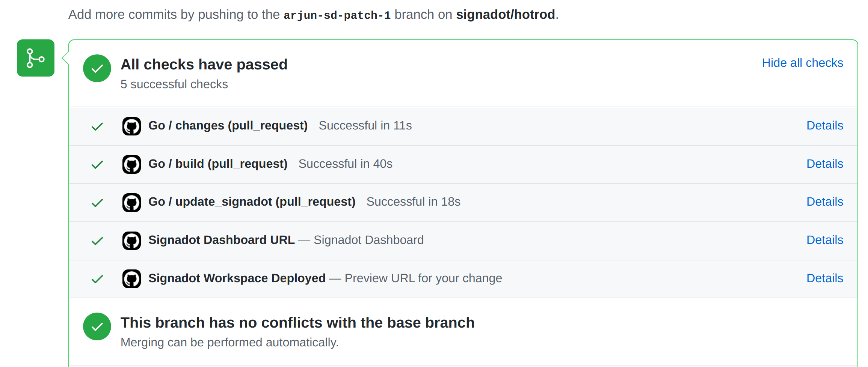Open Details for Signadot Workspace Deployed
This screenshot has width=868, height=367.
pos(825,278)
